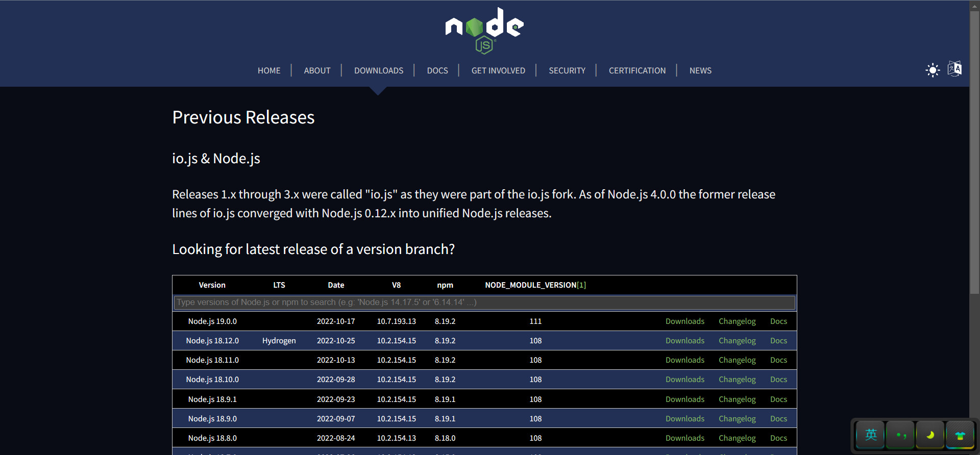Click the IME moon key icon
This screenshot has width=980, height=455.
click(930, 435)
